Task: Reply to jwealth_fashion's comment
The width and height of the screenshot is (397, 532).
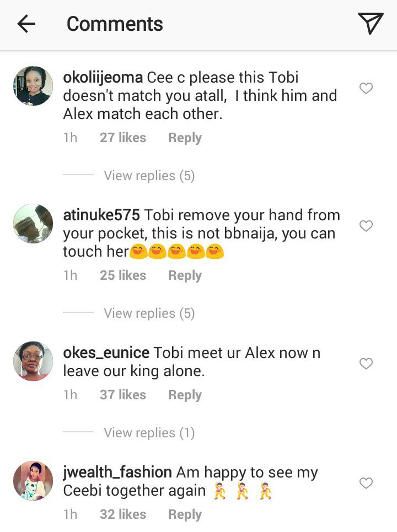Action: [185, 514]
